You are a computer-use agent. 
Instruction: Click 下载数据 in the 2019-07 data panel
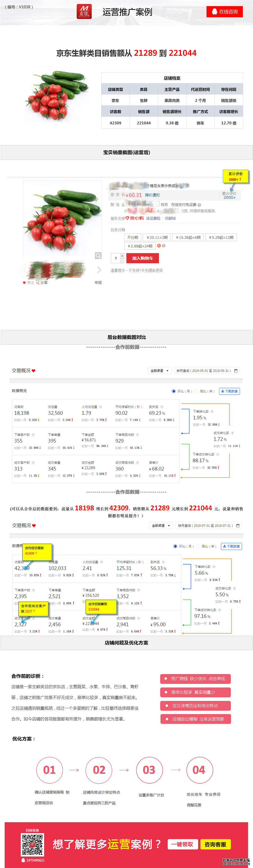[231, 546]
